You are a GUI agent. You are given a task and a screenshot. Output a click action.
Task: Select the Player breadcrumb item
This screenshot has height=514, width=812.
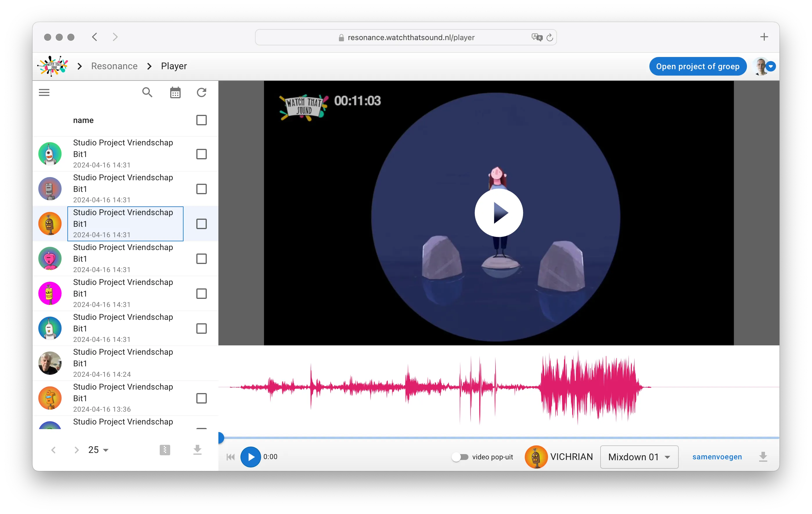[174, 66]
